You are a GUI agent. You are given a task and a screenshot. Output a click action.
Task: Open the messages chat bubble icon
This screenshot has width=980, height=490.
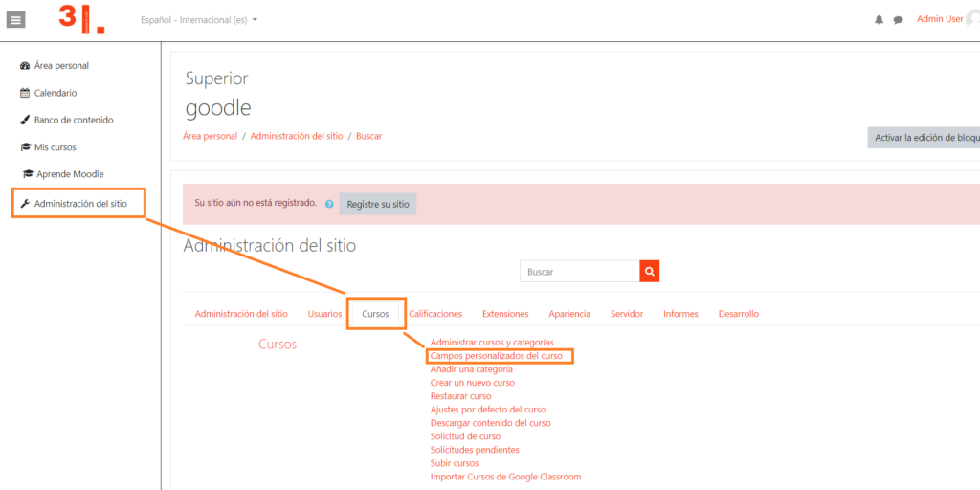[898, 20]
